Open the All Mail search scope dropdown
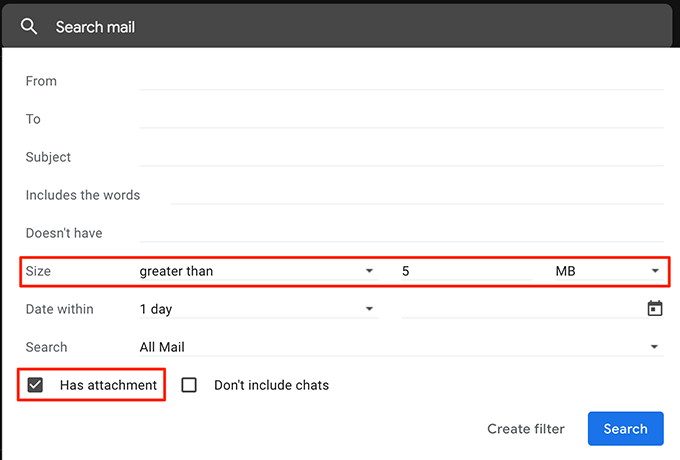The image size is (680, 460). coord(400,347)
